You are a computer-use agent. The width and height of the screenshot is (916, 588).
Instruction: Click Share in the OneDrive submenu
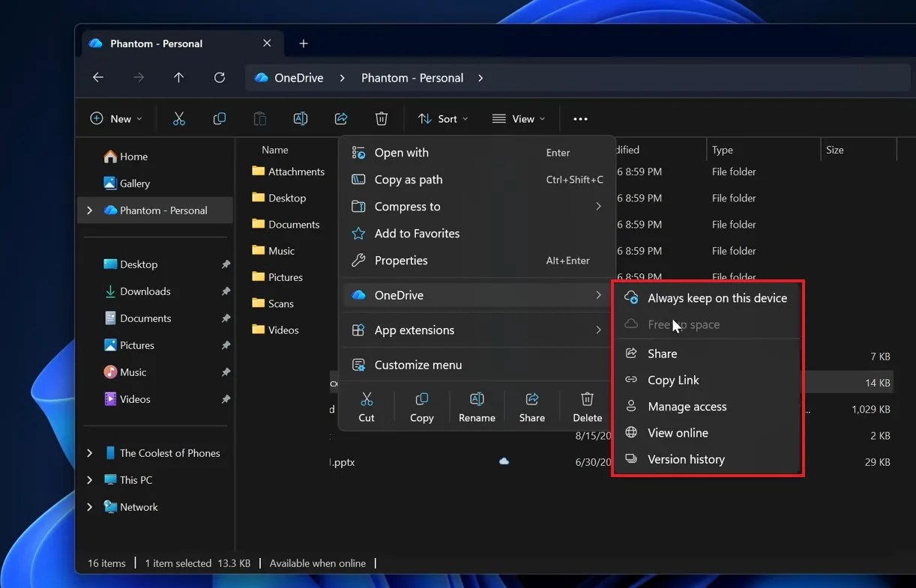click(x=708, y=354)
